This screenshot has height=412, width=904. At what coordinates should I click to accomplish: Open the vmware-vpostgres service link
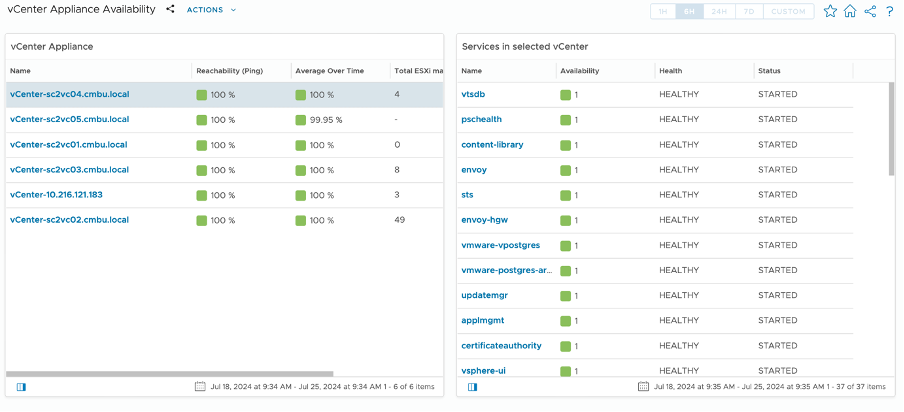click(x=501, y=245)
